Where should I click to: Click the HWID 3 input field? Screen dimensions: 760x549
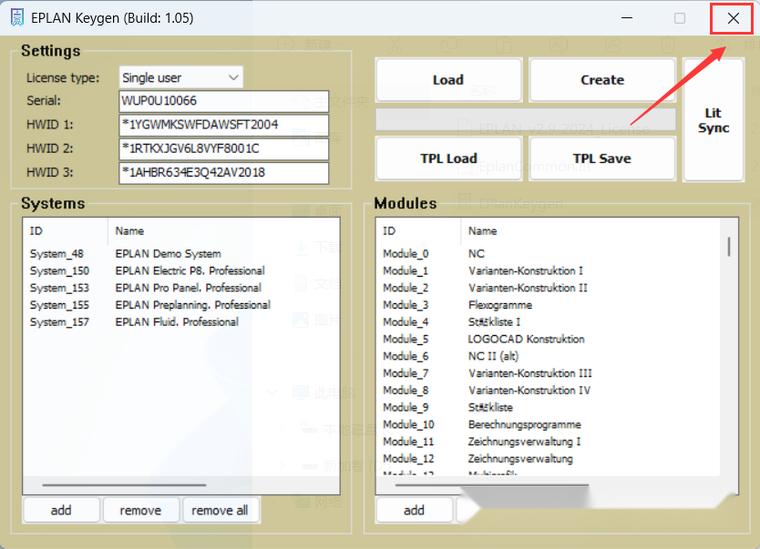(x=224, y=173)
